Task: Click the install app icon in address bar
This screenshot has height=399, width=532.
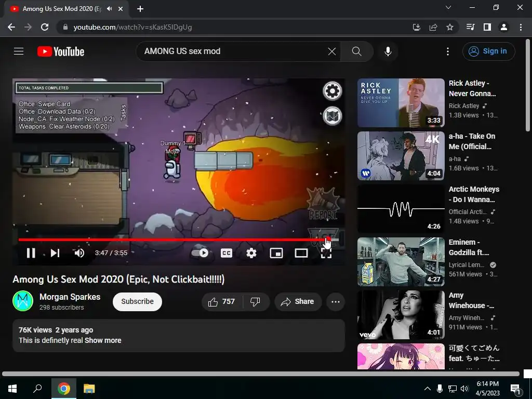Action: click(416, 27)
